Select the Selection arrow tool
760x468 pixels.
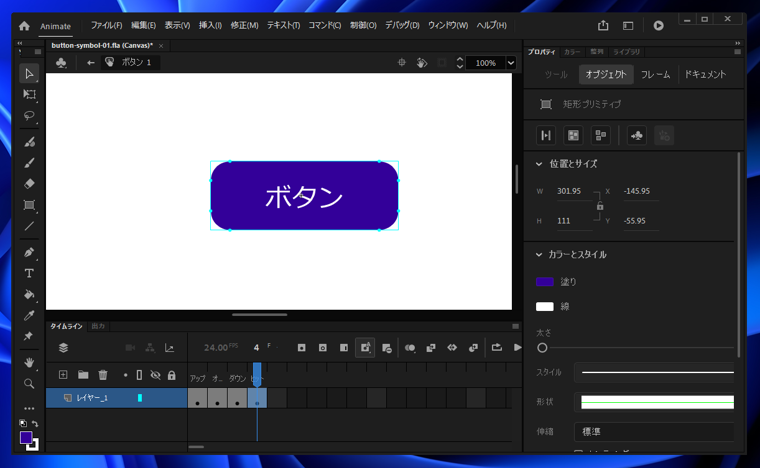[x=29, y=74]
